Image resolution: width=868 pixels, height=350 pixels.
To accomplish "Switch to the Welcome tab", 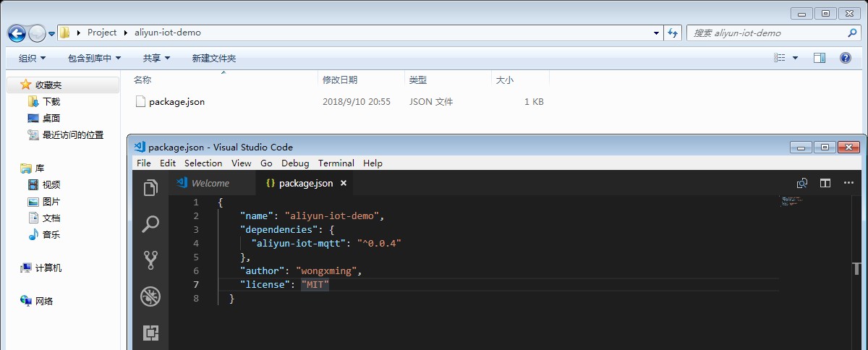I will tap(210, 183).
